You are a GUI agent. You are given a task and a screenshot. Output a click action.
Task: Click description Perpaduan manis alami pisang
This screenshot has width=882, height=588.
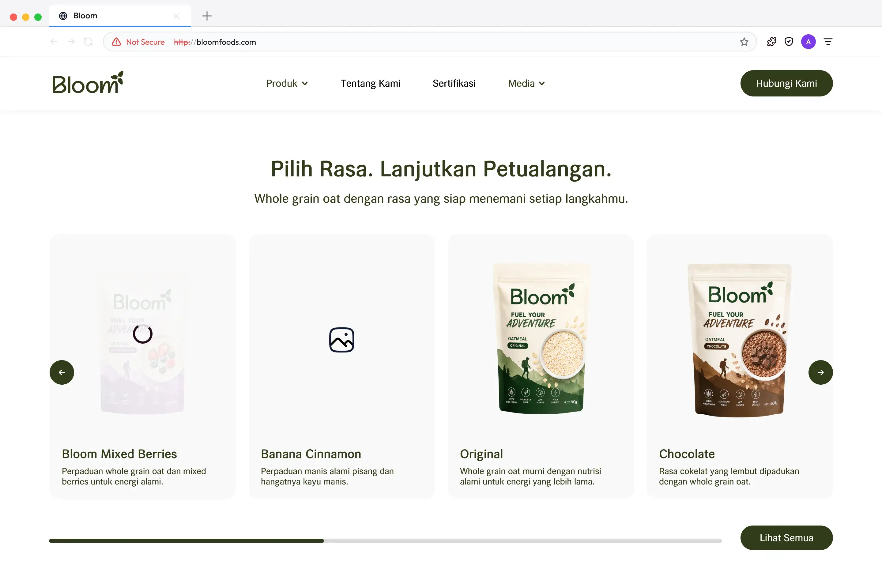[x=327, y=476]
